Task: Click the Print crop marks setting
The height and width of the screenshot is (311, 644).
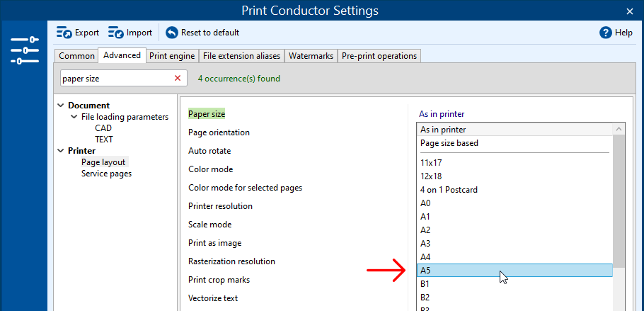Action: (x=219, y=280)
